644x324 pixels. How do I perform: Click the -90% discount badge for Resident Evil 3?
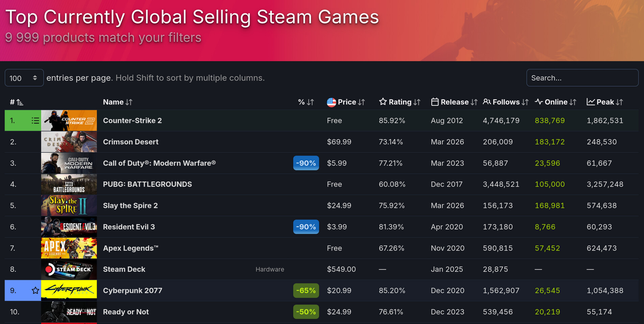[x=306, y=227]
